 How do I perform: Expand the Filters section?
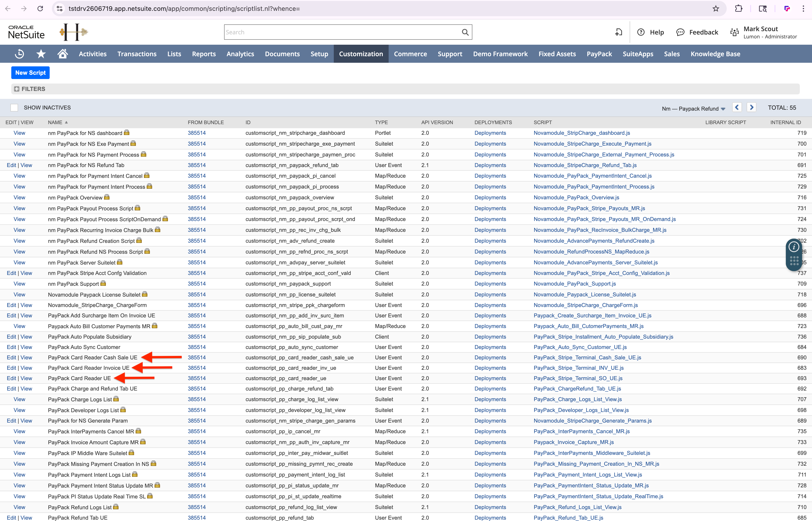(x=16, y=89)
